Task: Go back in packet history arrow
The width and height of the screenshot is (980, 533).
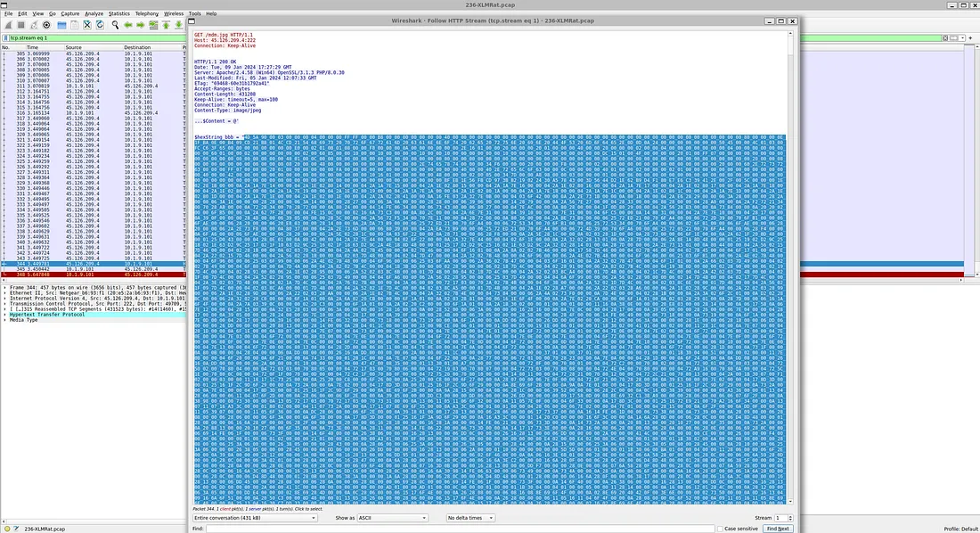Action: (x=128, y=25)
